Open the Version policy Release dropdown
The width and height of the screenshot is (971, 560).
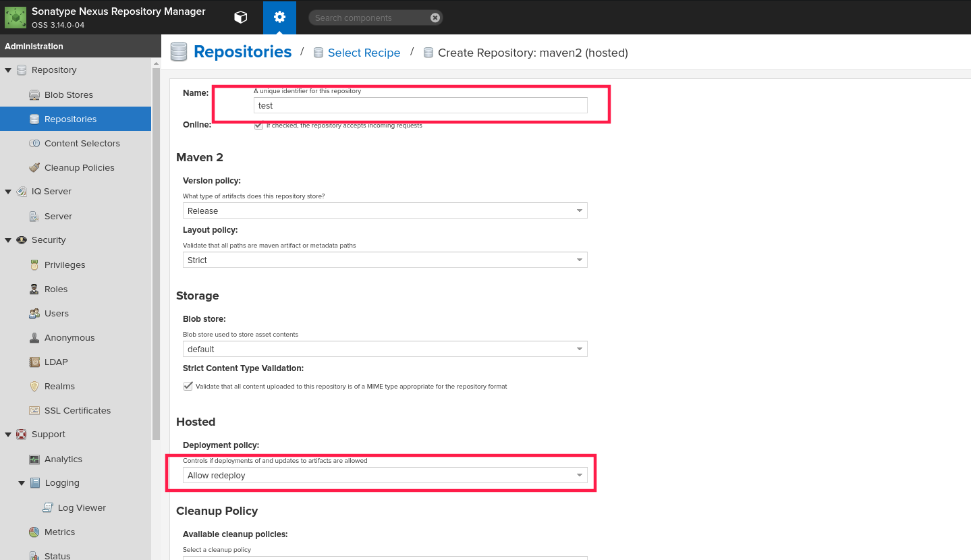click(385, 211)
